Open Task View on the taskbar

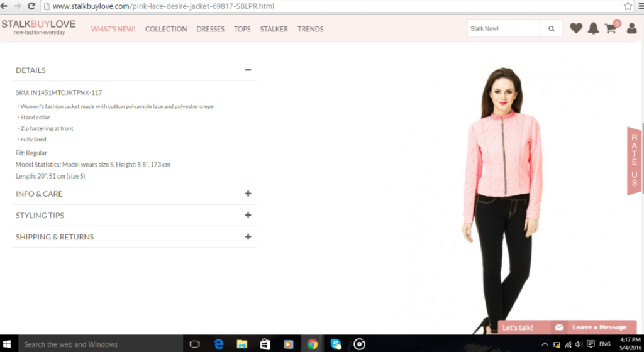click(x=195, y=344)
